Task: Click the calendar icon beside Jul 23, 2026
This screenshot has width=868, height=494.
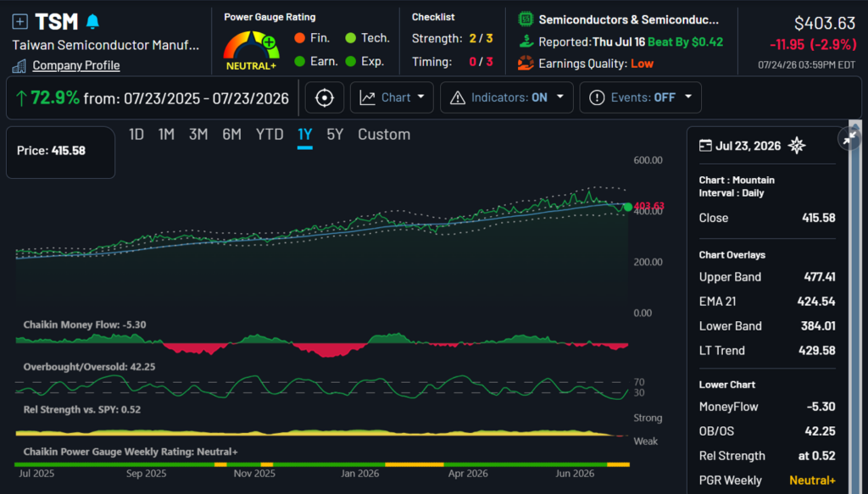Action: (705, 146)
